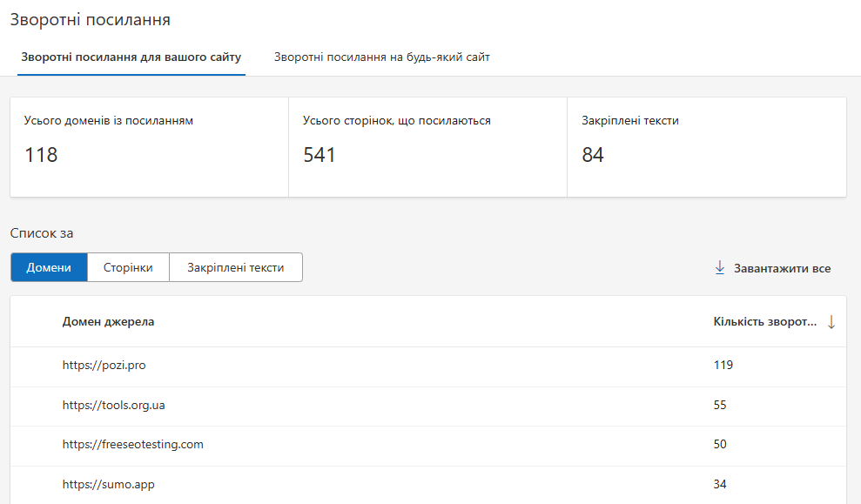861x504 pixels.
Task: Open the Зворотні посилання для вашого сайту tab
Action: pos(131,57)
